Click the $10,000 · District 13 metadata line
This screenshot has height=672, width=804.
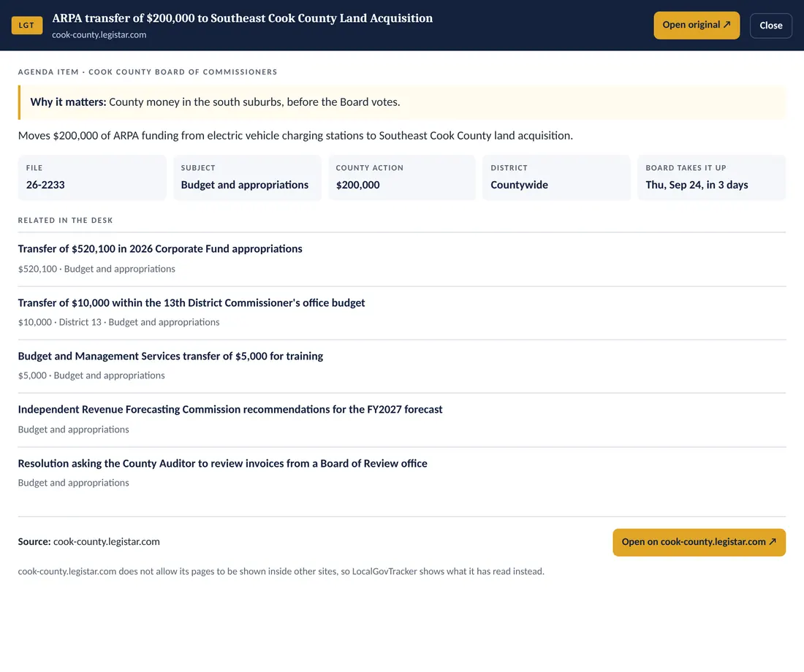pos(118,322)
